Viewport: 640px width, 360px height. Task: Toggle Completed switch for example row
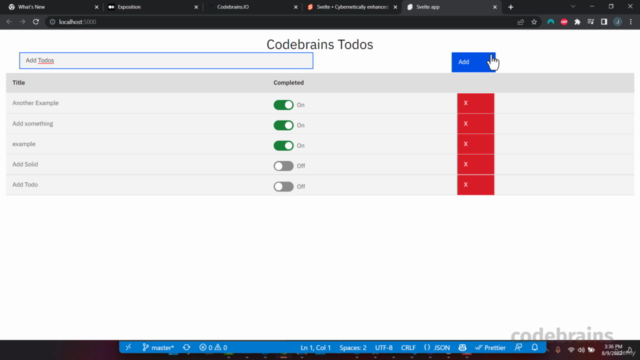pos(283,146)
